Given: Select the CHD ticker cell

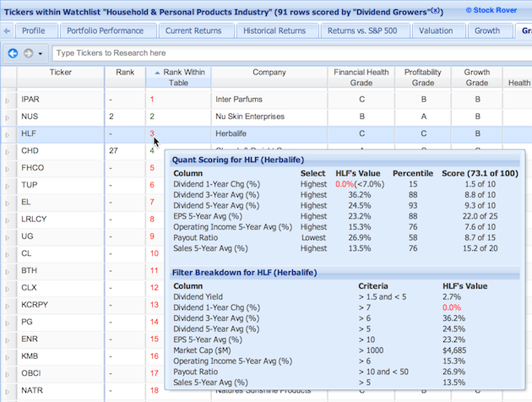Looking at the screenshot, I should pyautogui.click(x=61, y=150).
